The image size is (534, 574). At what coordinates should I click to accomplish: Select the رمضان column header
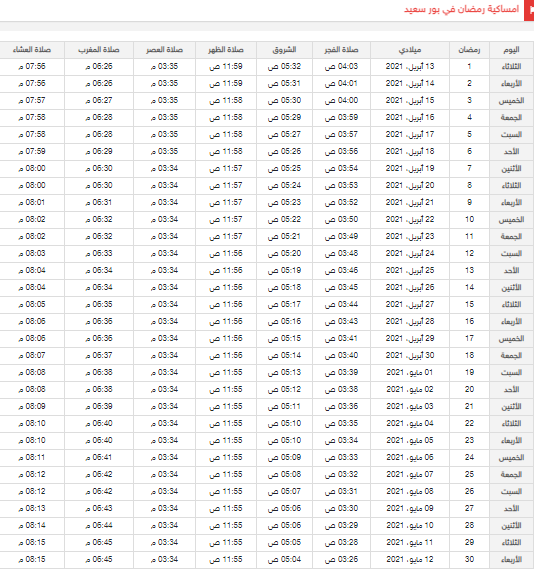point(469,50)
